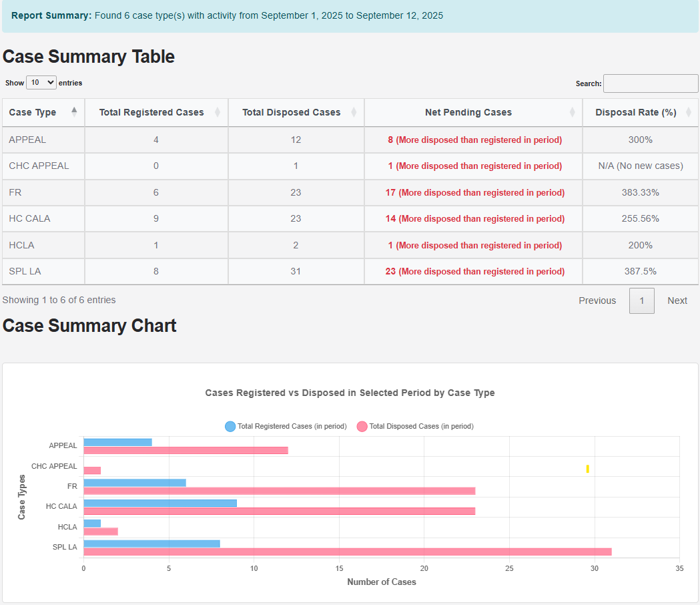Click the APPEAL pink disposed bar
Viewport: 700px width, 605px height.
pos(186,450)
